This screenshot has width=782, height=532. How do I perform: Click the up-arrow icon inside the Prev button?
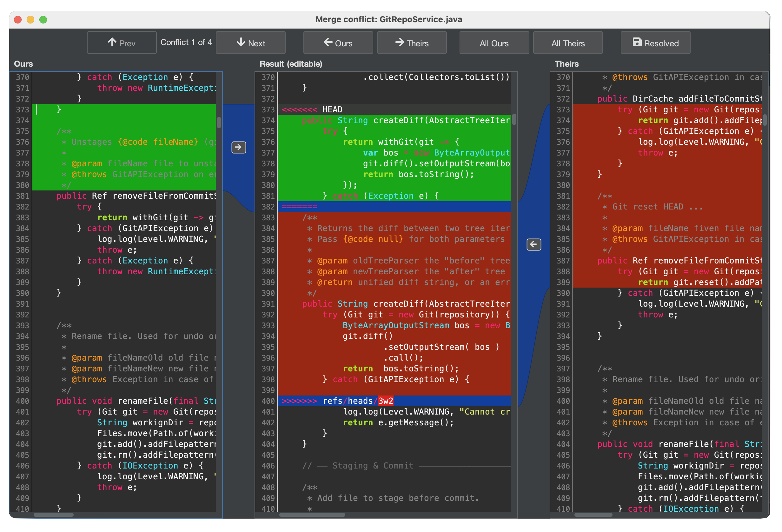pos(113,43)
